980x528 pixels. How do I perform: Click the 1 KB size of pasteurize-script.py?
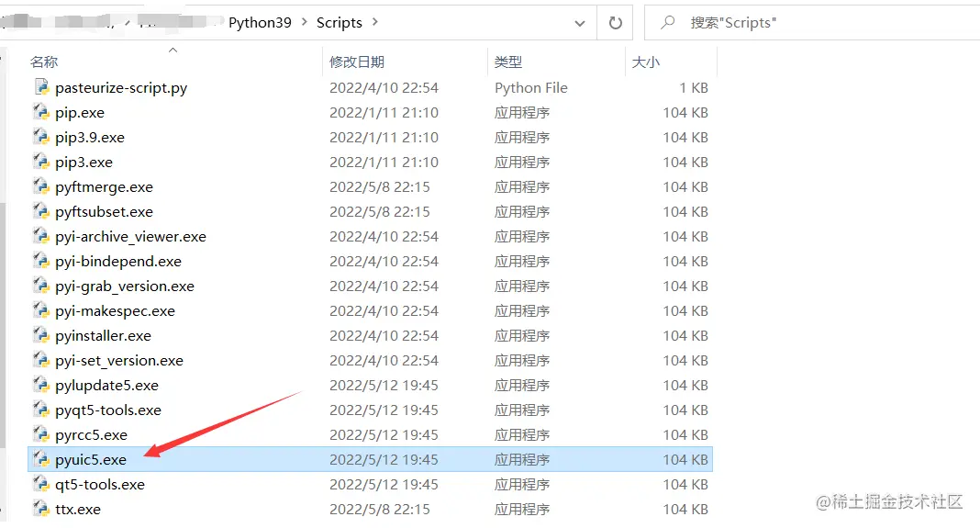[x=694, y=87]
